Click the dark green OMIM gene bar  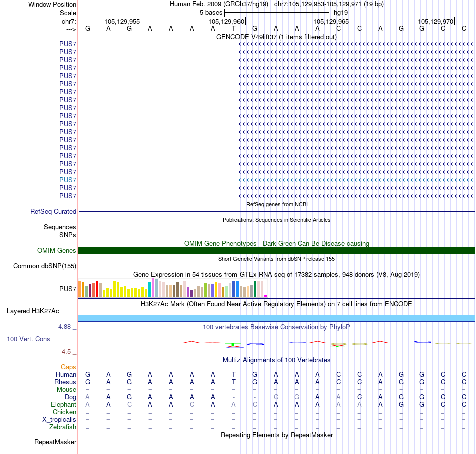point(277,250)
